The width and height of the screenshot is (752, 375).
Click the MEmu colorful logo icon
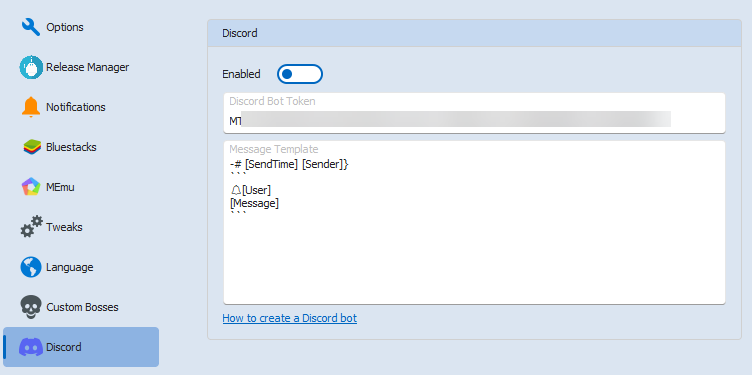click(31, 187)
